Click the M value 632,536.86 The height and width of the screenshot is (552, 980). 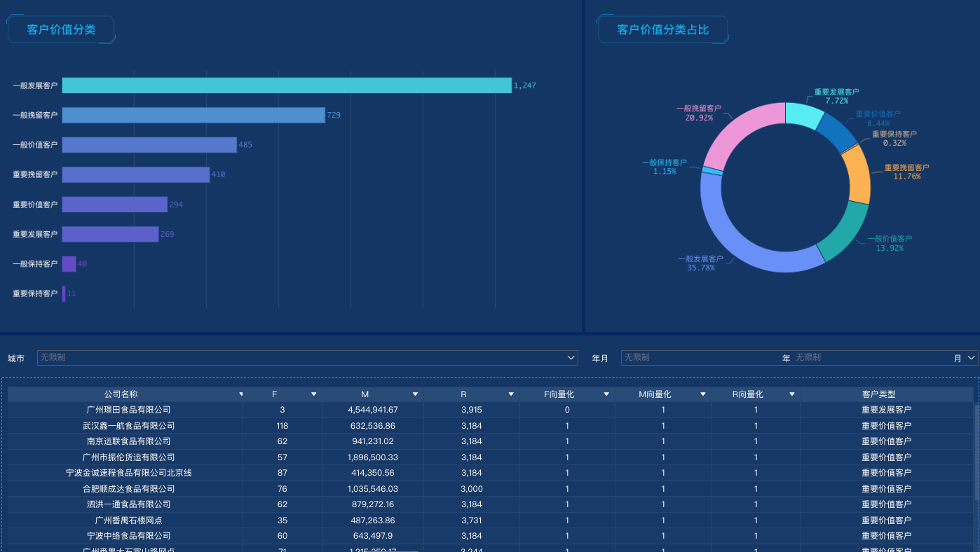(373, 426)
